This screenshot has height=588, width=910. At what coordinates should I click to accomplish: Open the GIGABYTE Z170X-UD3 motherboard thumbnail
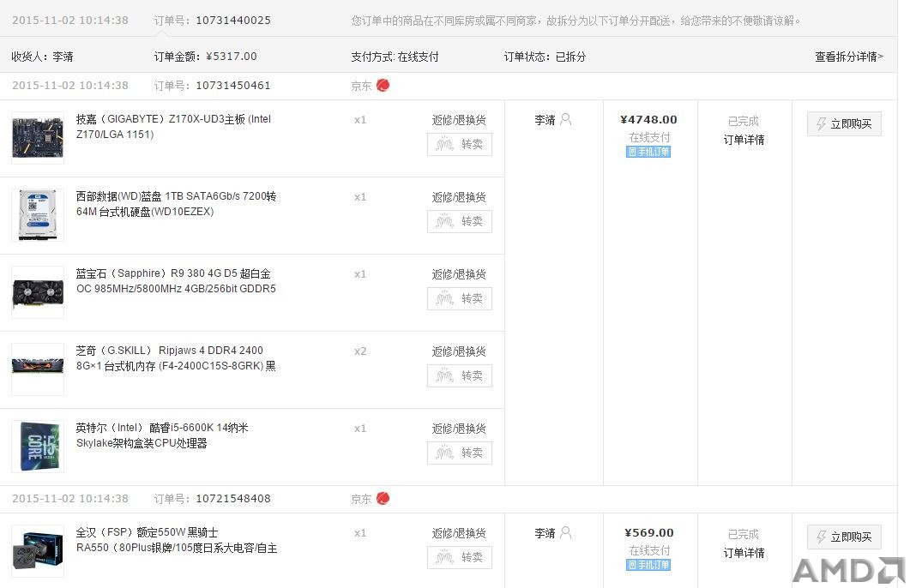38,138
